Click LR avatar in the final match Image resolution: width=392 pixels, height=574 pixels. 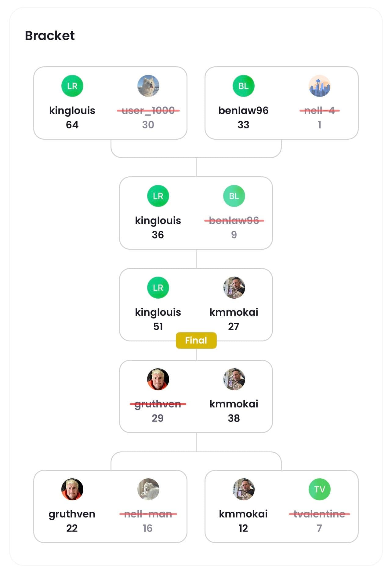(x=158, y=288)
